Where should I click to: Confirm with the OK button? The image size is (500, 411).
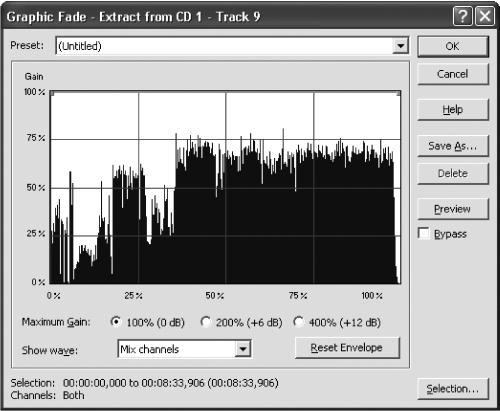453,46
